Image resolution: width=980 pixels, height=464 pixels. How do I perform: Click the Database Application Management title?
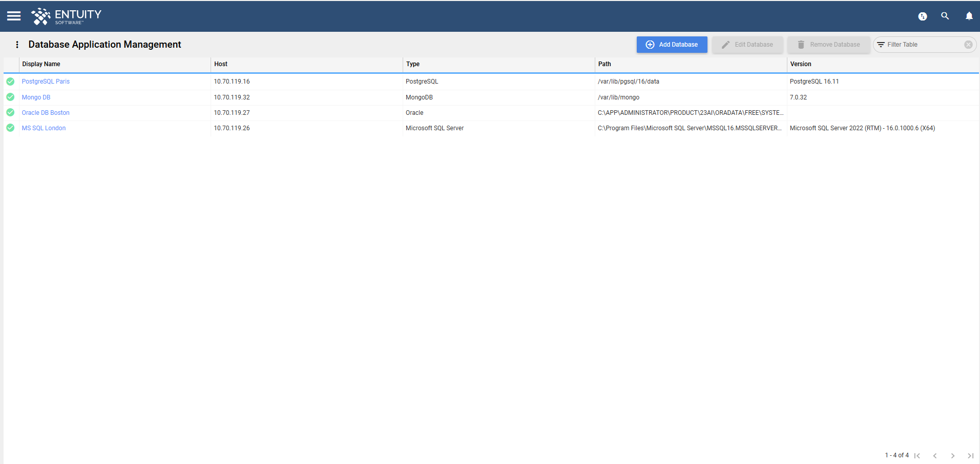click(x=105, y=45)
